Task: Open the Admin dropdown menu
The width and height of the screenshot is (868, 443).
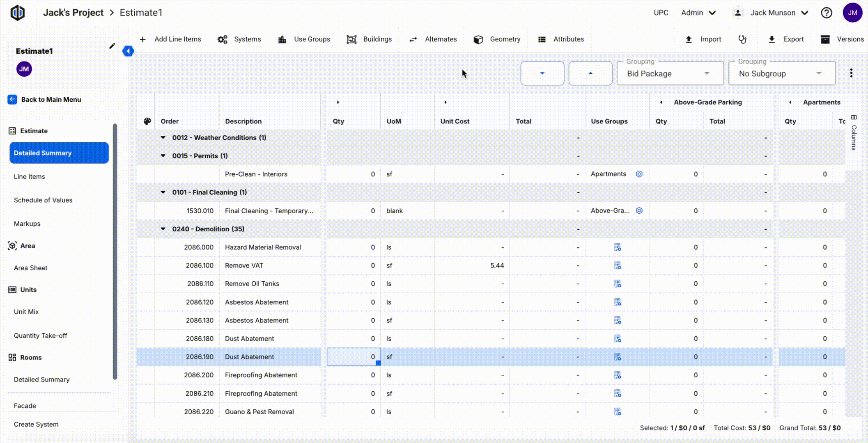Action: click(698, 13)
